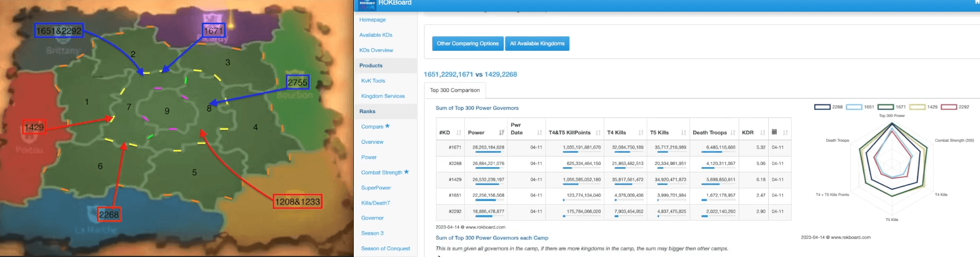
Task: Go to the Homepage sidebar link
Action: pyautogui.click(x=372, y=20)
